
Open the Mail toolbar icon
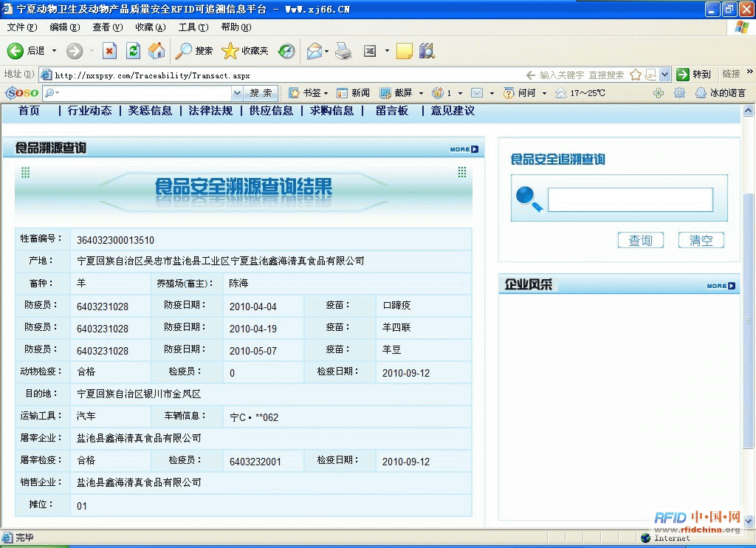point(315,51)
